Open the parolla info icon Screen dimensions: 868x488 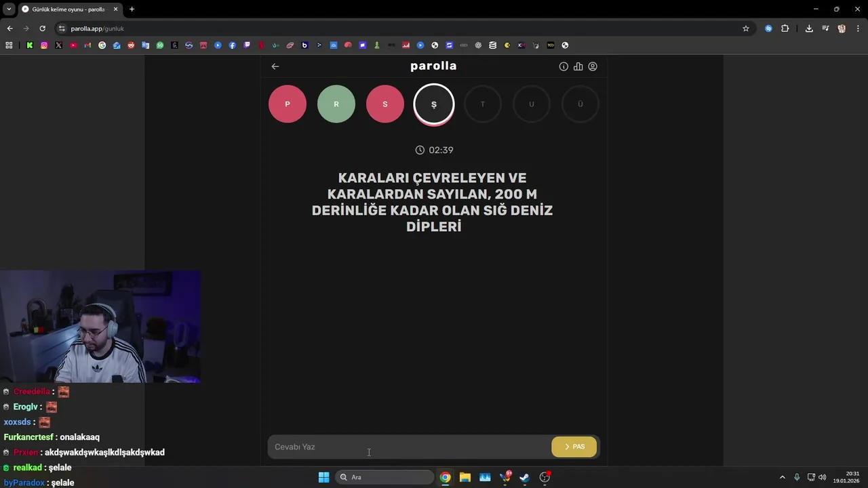564,66
